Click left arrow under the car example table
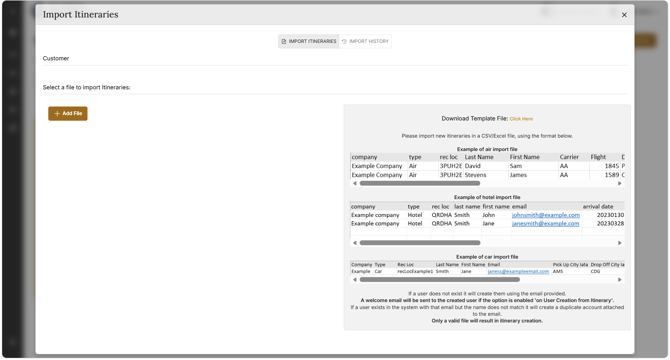The image size is (670, 360). tap(355, 280)
